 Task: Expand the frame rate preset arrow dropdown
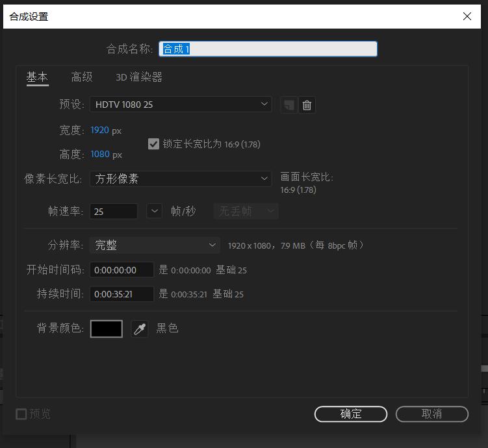(x=155, y=212)
